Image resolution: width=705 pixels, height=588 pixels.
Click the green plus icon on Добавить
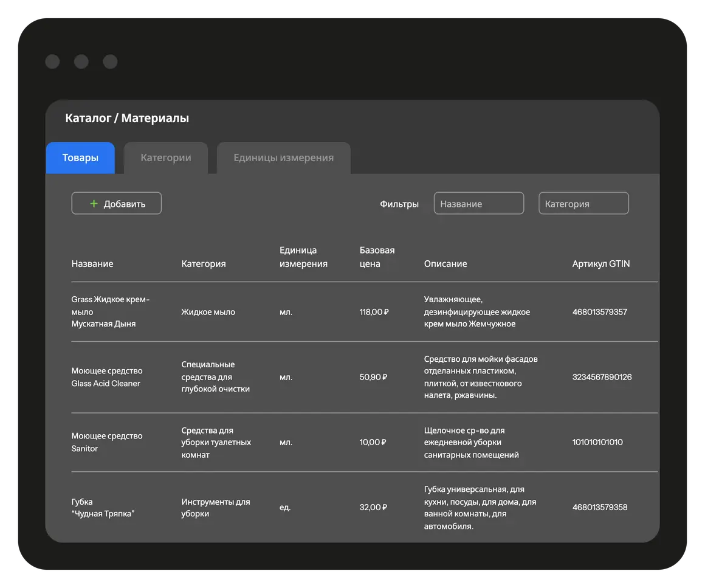tap(94, 204)
